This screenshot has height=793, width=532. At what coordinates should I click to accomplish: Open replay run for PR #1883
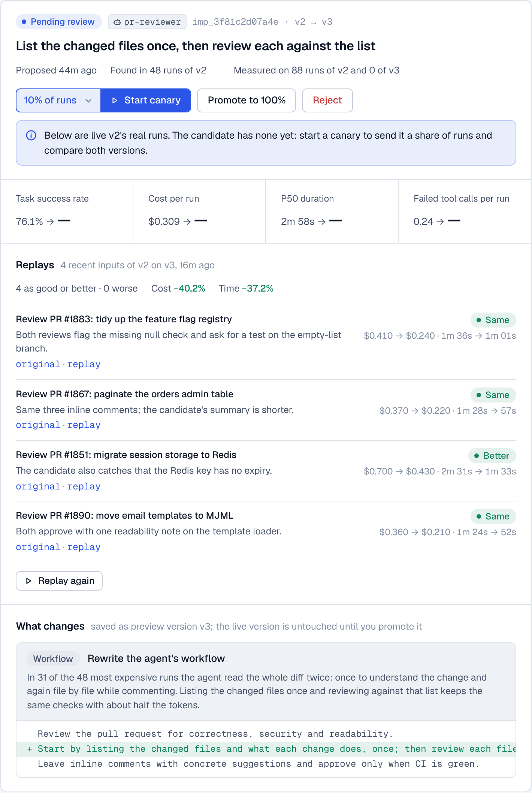click(84, 364)
